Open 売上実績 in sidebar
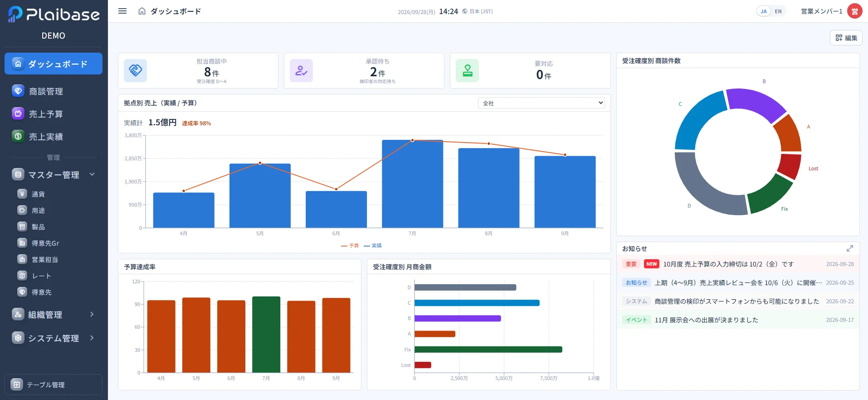868x400 pixels. (x=54, y=137)
